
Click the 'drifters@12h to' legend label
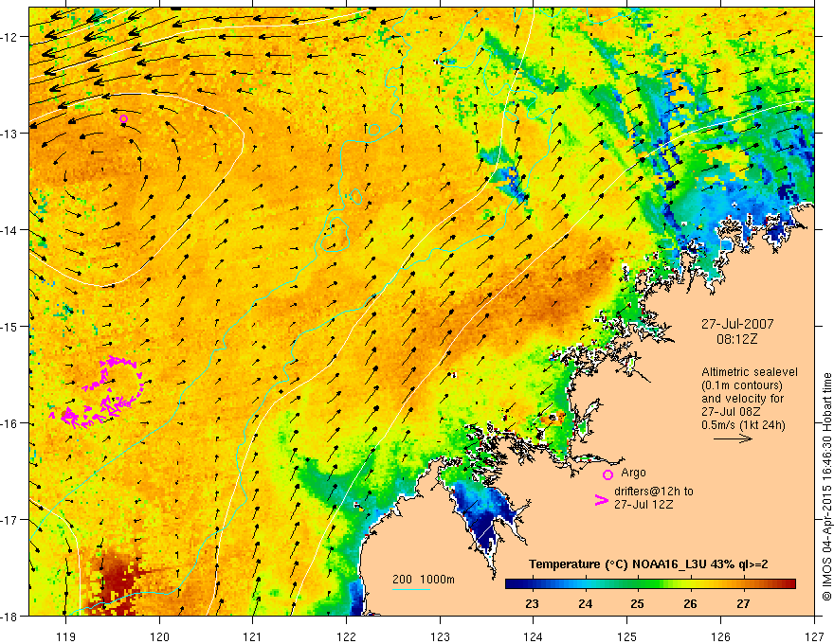654,491
